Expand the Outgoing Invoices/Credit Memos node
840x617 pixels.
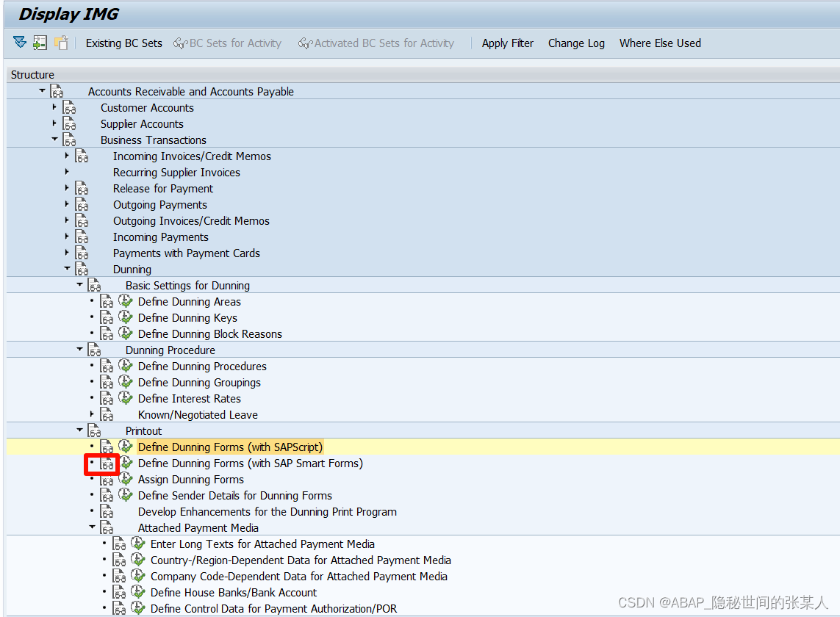click(66, 220)
